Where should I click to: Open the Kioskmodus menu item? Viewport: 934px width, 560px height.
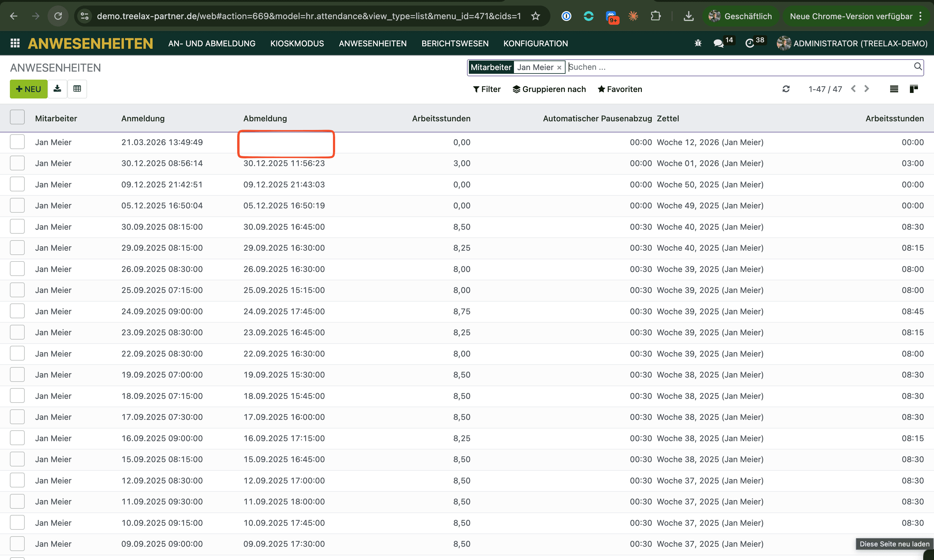[x=297, y=44]
